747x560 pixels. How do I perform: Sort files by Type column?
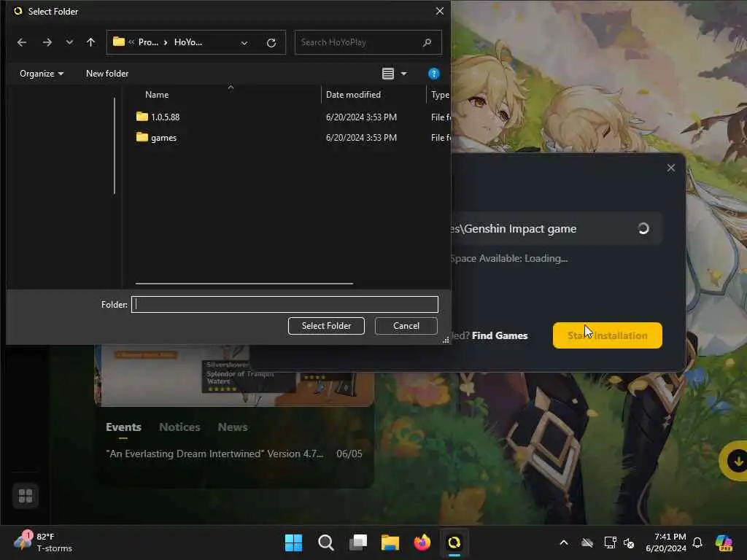click(440, 95)
